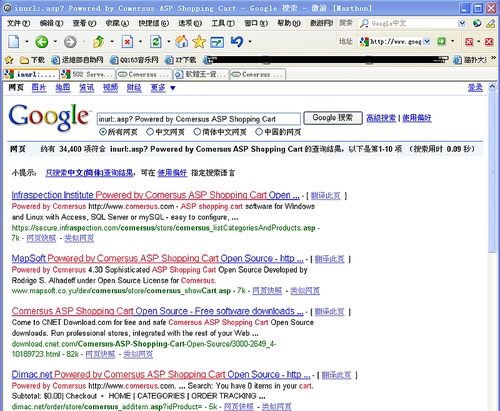Select the 所有网页 radio button
Viewport: 500px width, 411px height.
[x=103, y=132]
